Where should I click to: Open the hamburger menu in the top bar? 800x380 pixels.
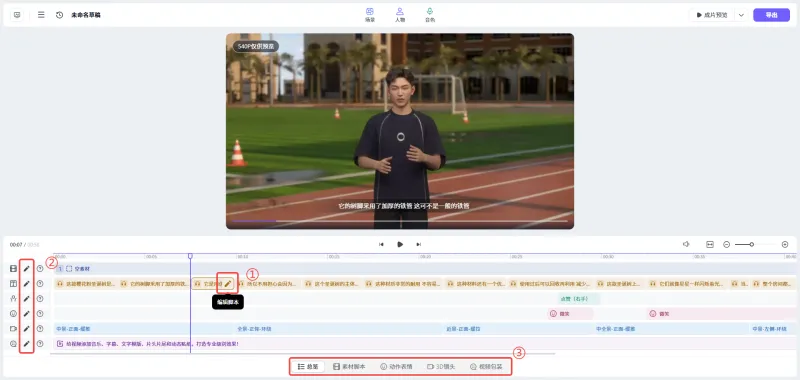[41, 15]
